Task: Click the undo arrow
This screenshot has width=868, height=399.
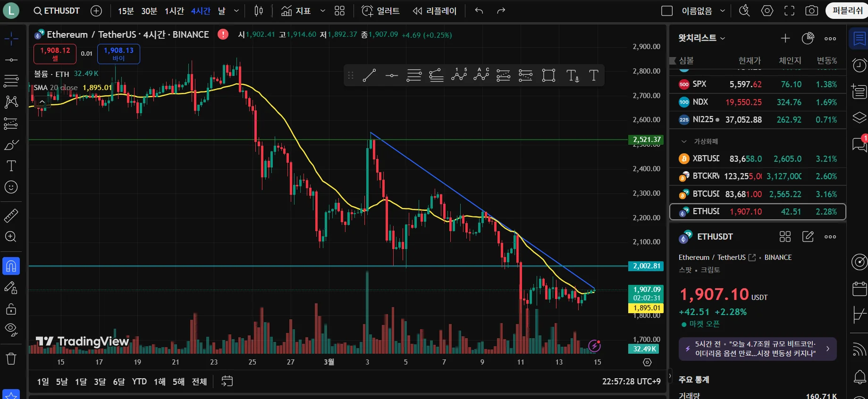Action: coord(479,11)
